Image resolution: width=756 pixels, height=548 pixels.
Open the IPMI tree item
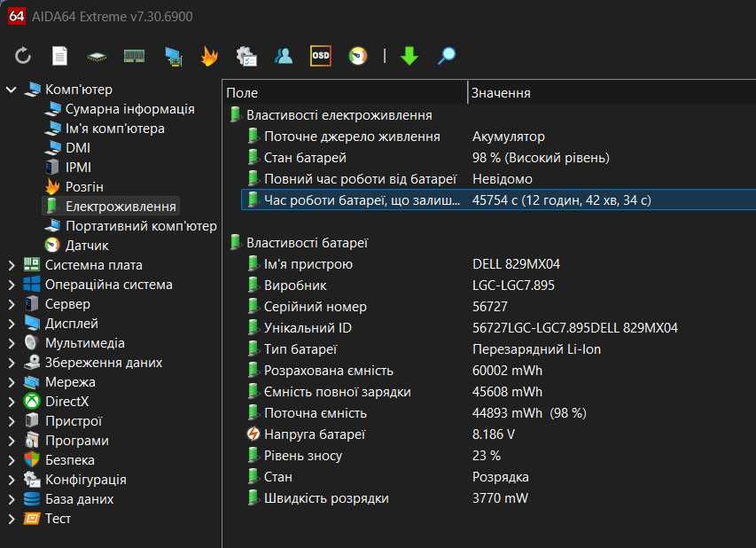(x=78, y=168)
